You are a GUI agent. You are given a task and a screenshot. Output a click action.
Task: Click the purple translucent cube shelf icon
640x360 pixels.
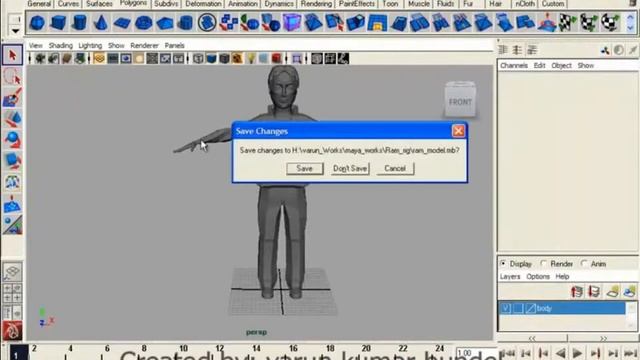[x=292, y=23]
